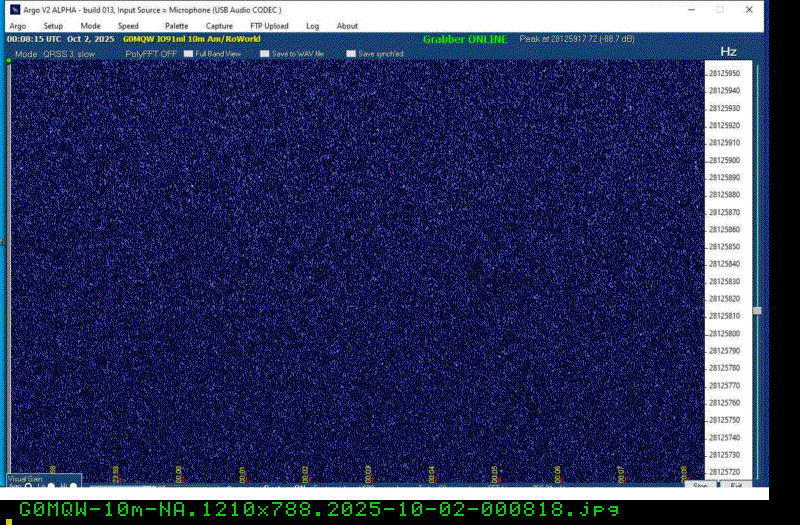Open the Palette menu
Image resolution: width=800 pixels, height=525 pixels.
coord(176,26)
